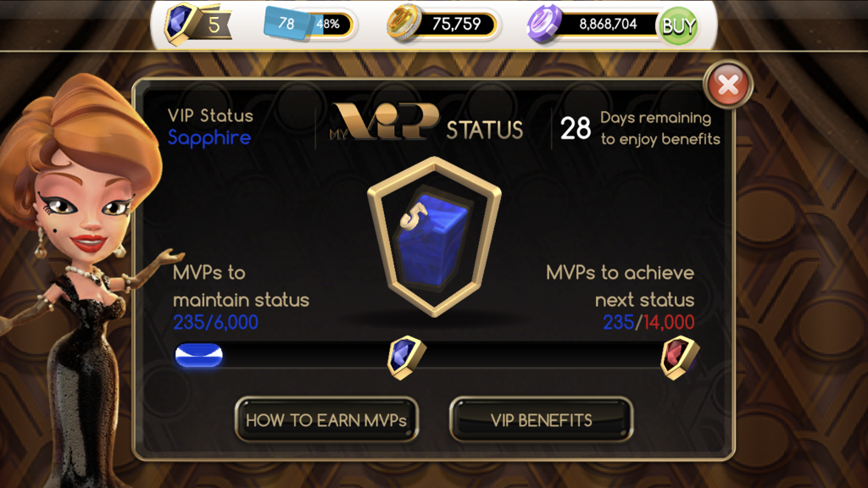Close the VIP Status dialog
Image resolution: width=868 pixels, height=488 pixels.
(x=728, y=86)
